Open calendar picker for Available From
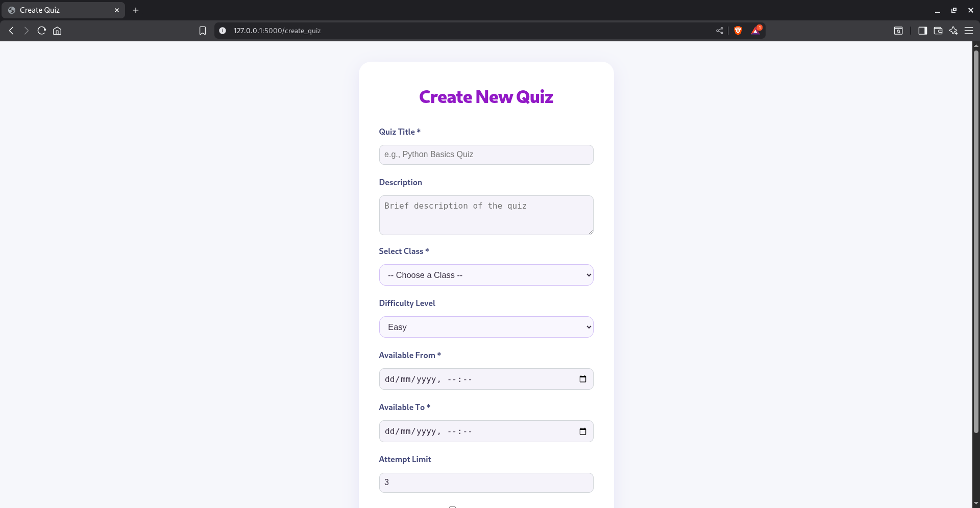Viewport: 980px width, 508px height. 582,379
